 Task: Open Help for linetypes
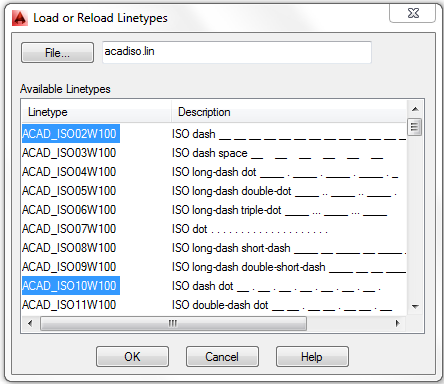312,357
